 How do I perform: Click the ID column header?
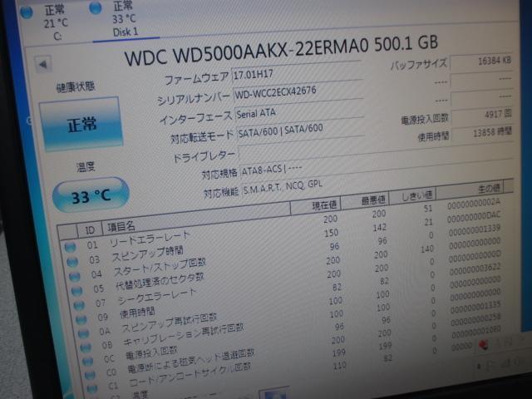coord(90,230)
